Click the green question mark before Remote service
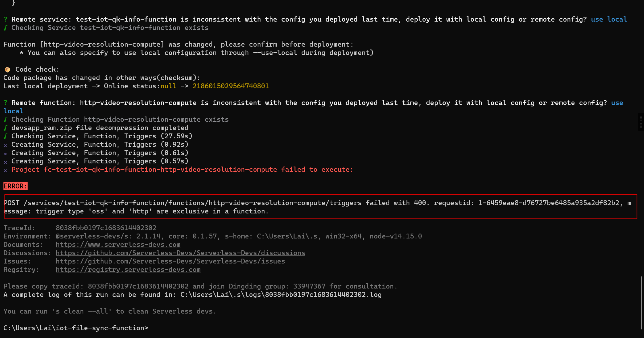644x338 pixels. (x=5, y=19)
